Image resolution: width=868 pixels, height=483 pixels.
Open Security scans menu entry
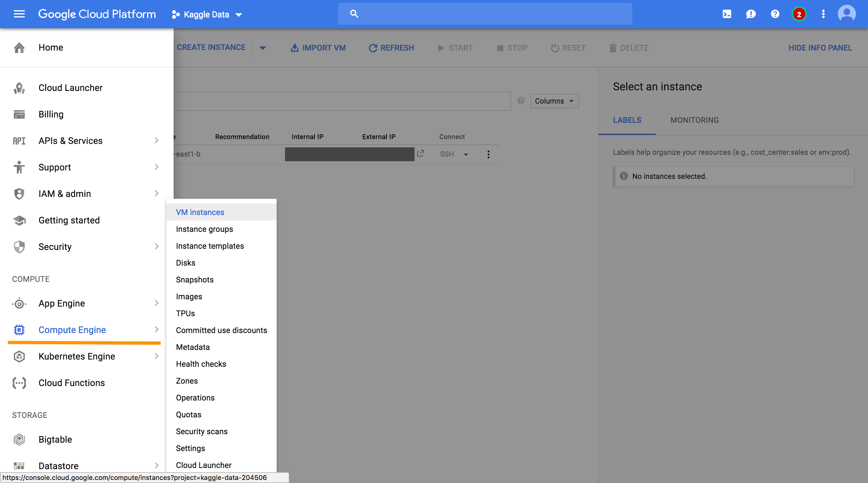point(222,432)
